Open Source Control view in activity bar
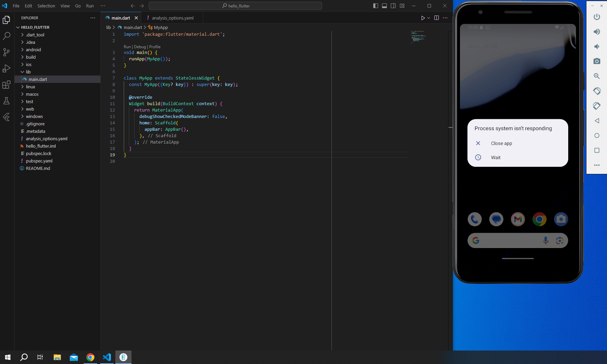The height and width of the screenshot is (364, 607). coord(6,52)
